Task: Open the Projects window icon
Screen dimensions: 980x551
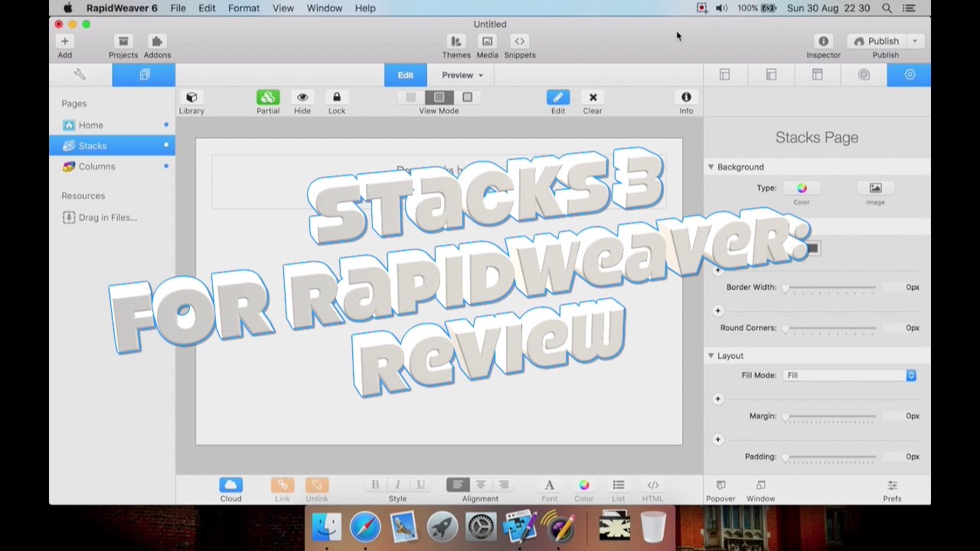Action: [x=122, y=41]
